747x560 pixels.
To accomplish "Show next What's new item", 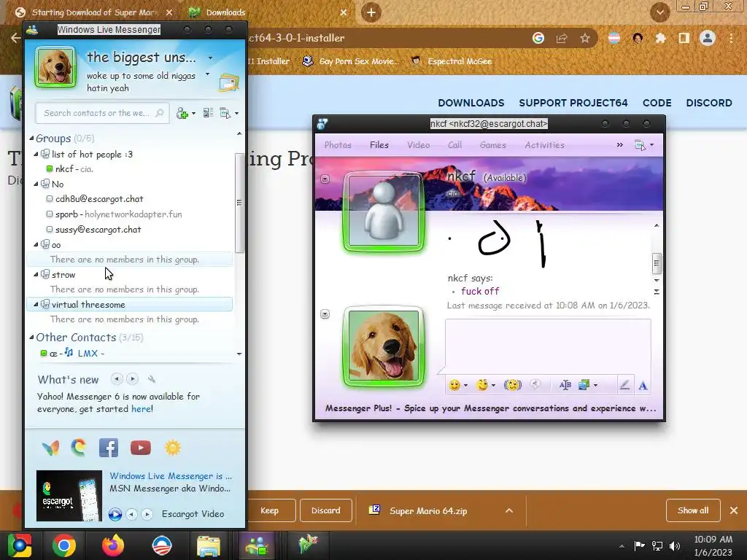I will click(x=133, y=379).
